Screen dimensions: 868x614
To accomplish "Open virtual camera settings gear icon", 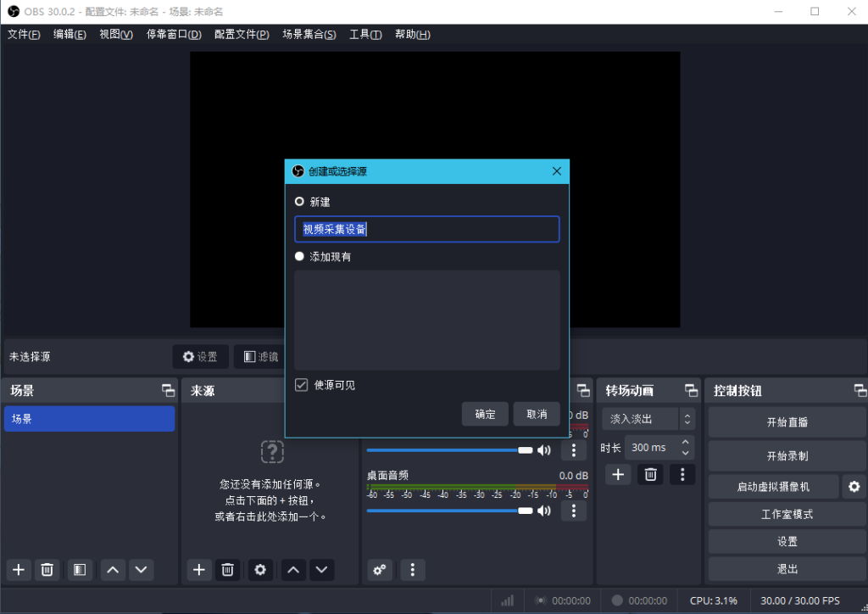I will (x=854, y=487).
